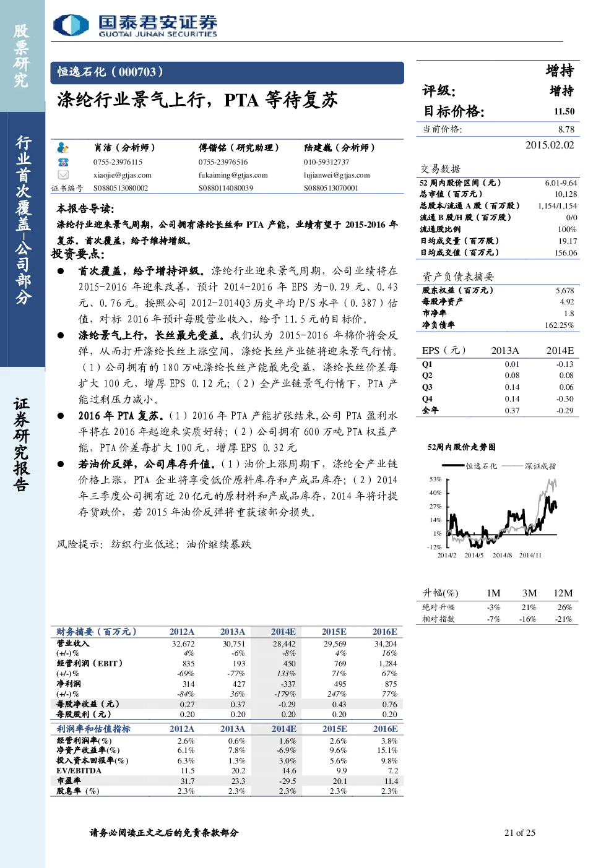Click the footer disclaimer 请务必阅读正文之后的免责条款部分

pos(164,833)
